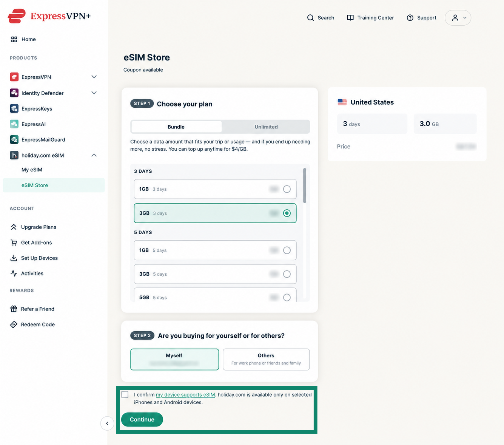Choose Myself as the buyer
504x445 pixels.
click(174, 359)
